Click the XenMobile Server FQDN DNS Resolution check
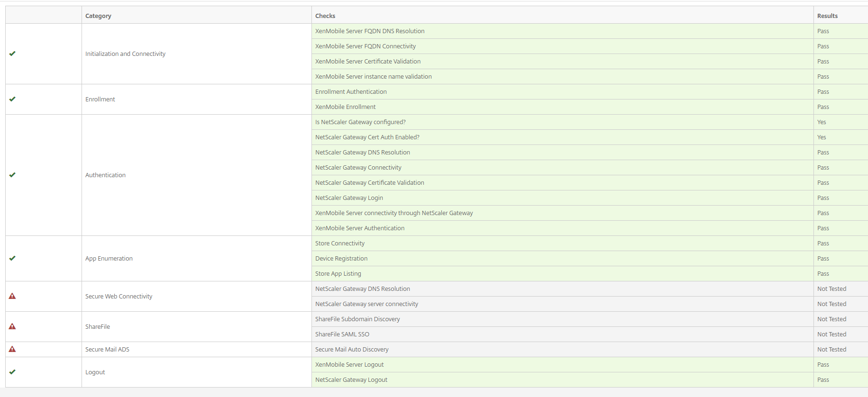This screenshot has width=868, height=397. [x=370, y=31]
